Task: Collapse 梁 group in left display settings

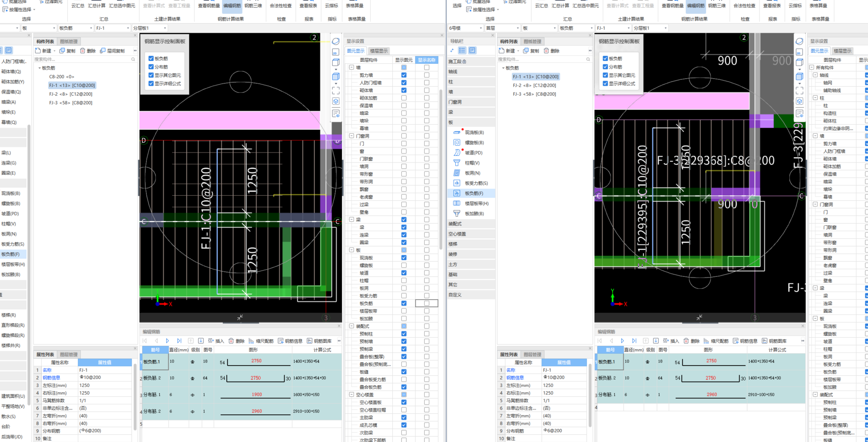Action: pyautogui.click(x=351, y=220)
